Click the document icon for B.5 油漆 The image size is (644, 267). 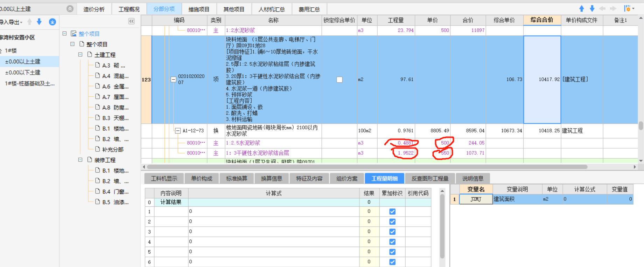pos(98,202)
